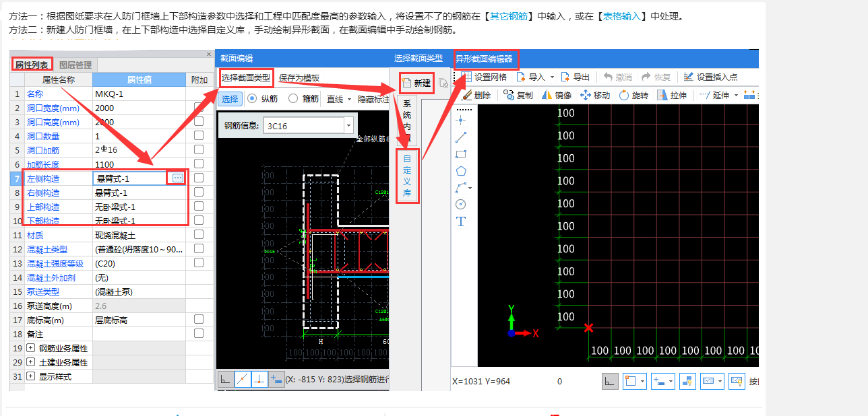This screenshot has height=416, width=868.
Task: Open the arc tool dropdown arrow
Action: point(470,188)
